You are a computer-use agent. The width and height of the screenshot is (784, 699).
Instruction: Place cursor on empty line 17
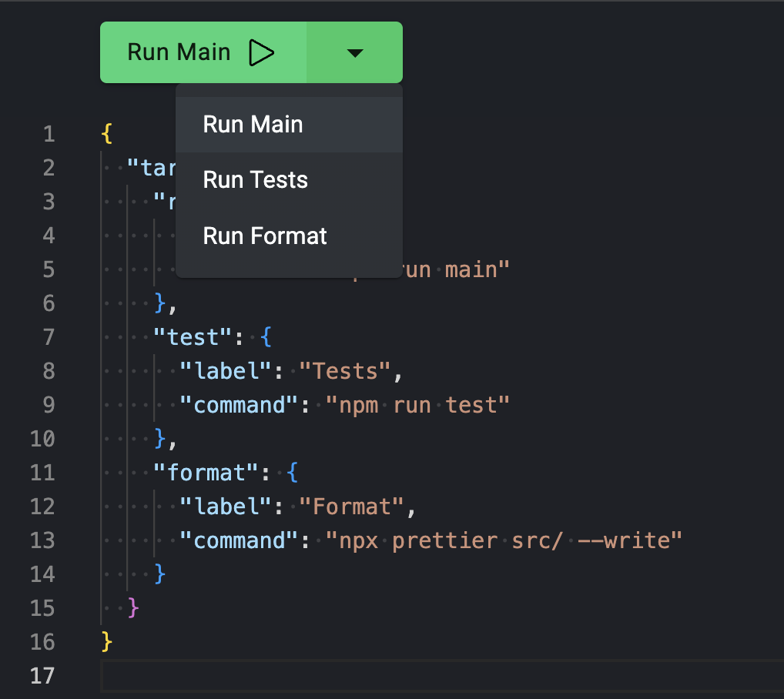(x=385, y=675)
